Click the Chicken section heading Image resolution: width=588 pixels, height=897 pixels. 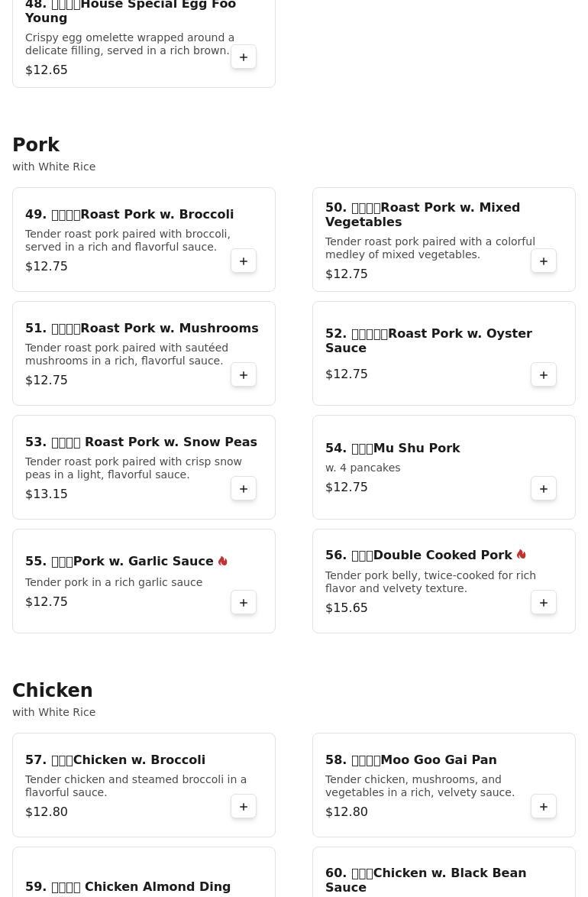(x=53, y=690)
